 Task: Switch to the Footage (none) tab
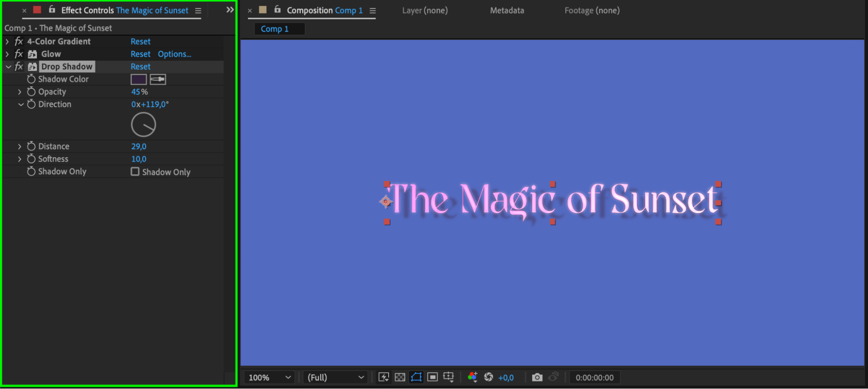[592, 10]
